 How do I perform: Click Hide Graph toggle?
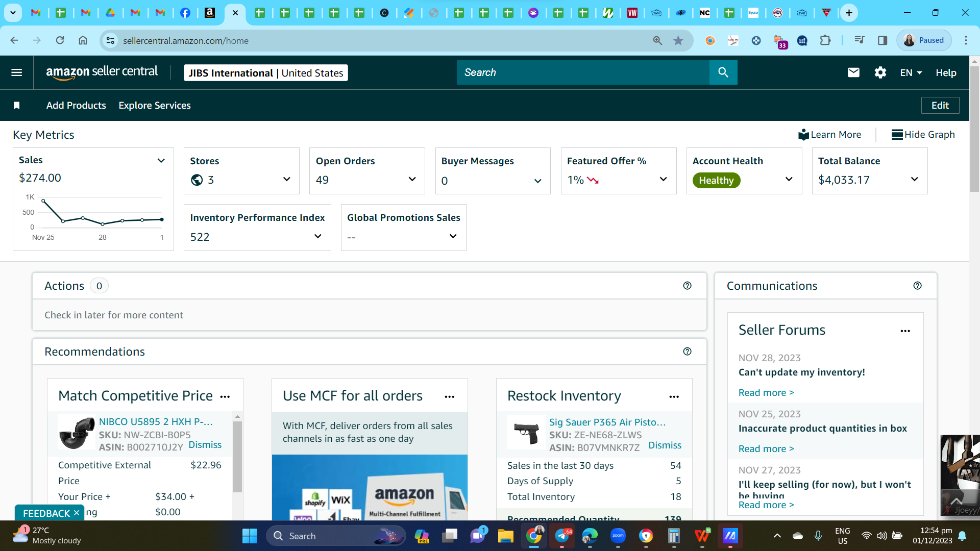923,135
